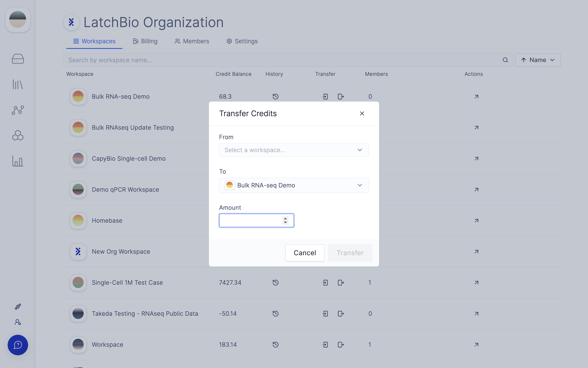Open the user avatar at sidebar top

click(18, 19)
